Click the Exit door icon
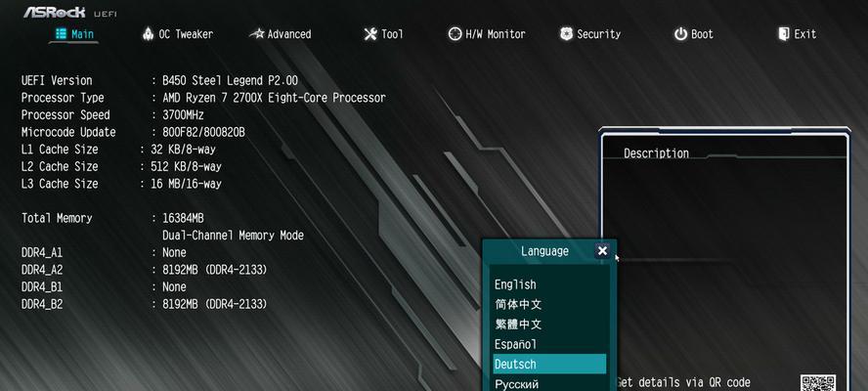The image size is (868, 391). (x=784, y=34)
